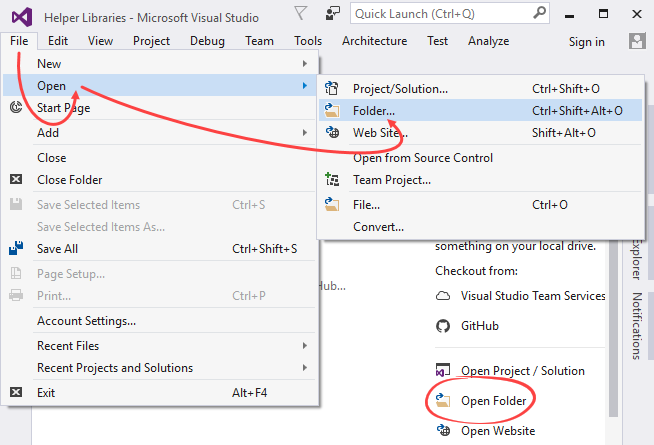The image size is (654, 445).
Task: Click the Exit X icon
Action: point(16,392)
